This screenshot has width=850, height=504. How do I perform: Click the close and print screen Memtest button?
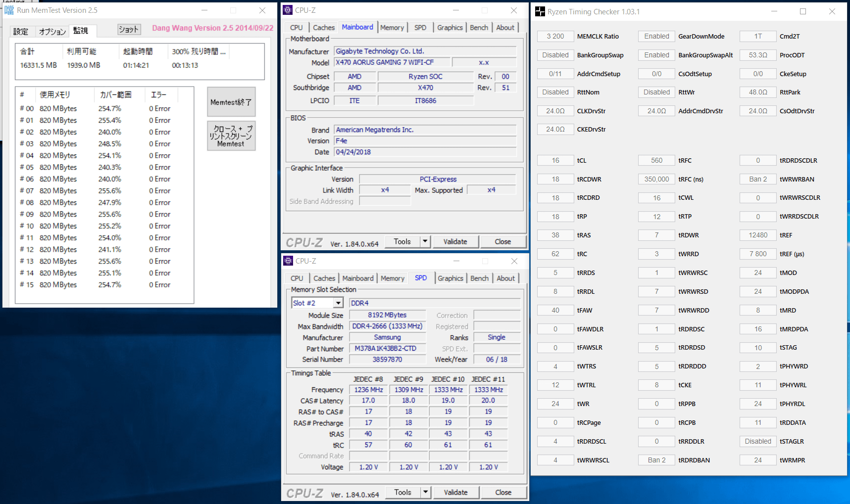231,136
